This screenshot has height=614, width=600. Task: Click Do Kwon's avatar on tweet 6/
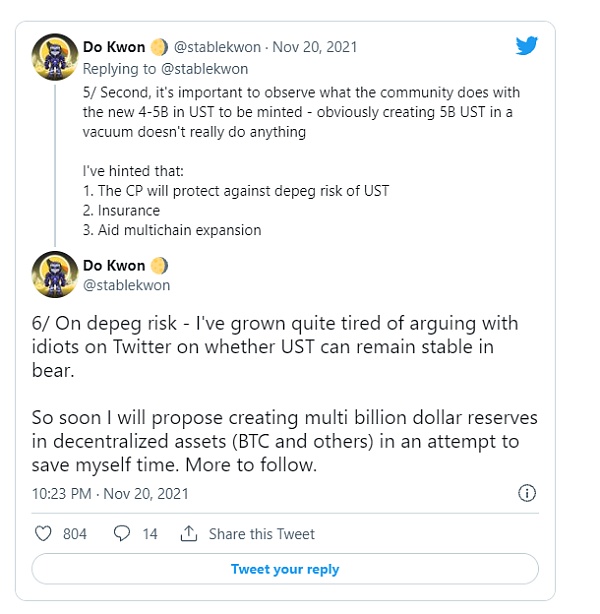point(55,275)
